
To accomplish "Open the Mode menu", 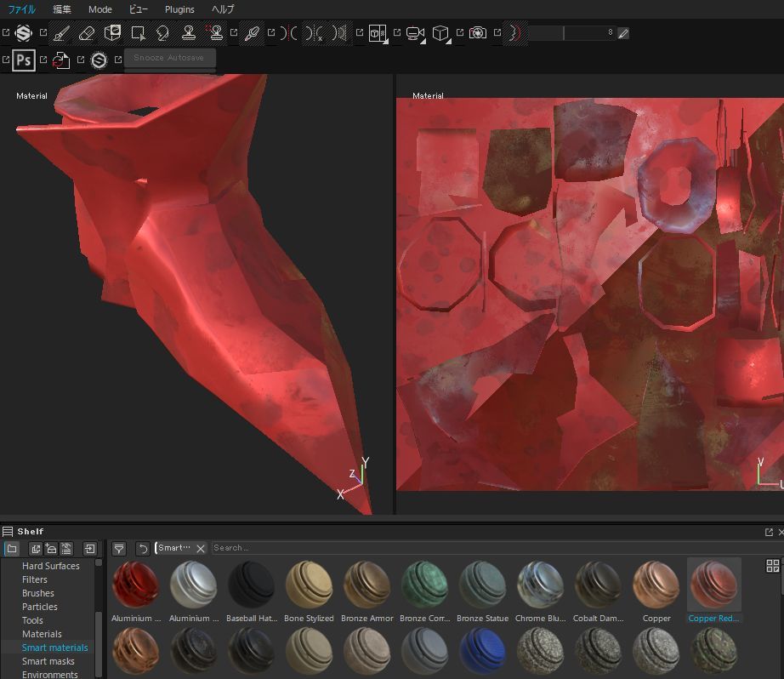I will [100, 9].
